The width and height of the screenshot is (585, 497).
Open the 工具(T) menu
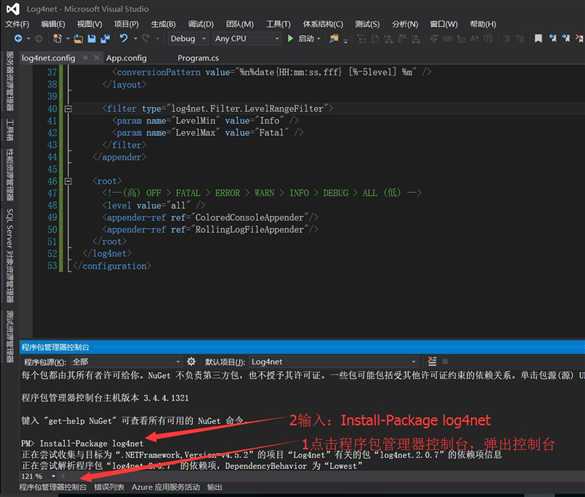point(278,24)
